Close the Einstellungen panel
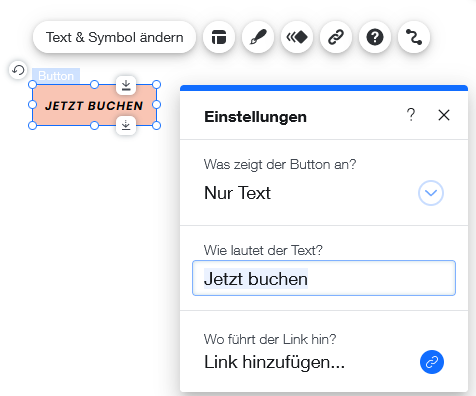The height and width of the screenshot is (396, 476). [x=444, y=115]
